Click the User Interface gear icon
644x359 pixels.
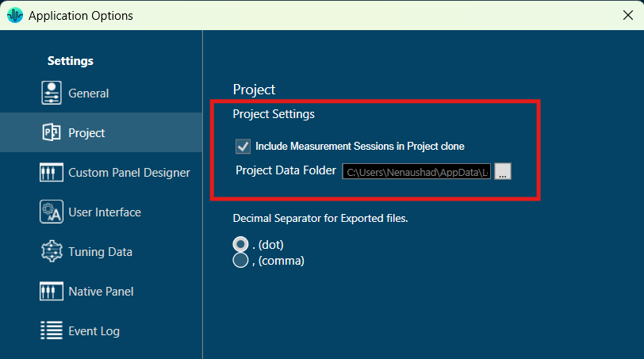click(52, 212)
